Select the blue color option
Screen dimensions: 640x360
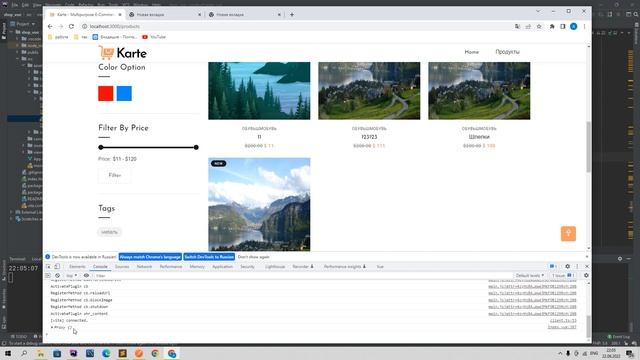124,93
